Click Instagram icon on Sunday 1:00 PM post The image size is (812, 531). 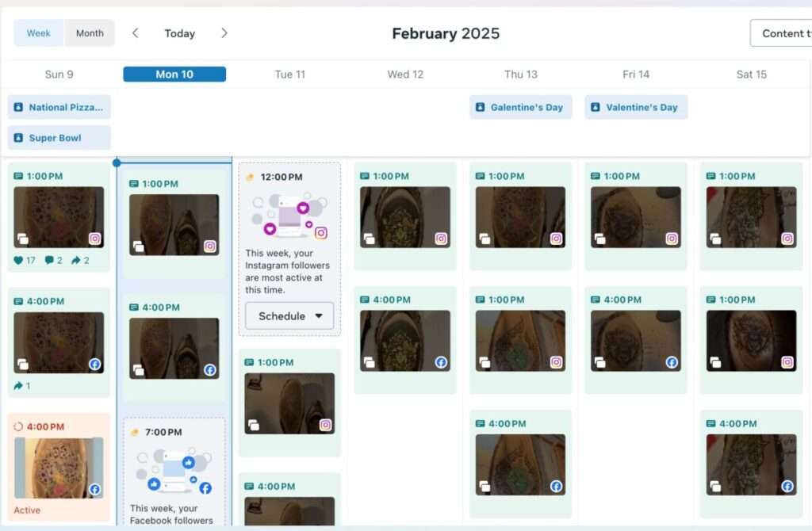pyautogui.click(x=95, y=239)
